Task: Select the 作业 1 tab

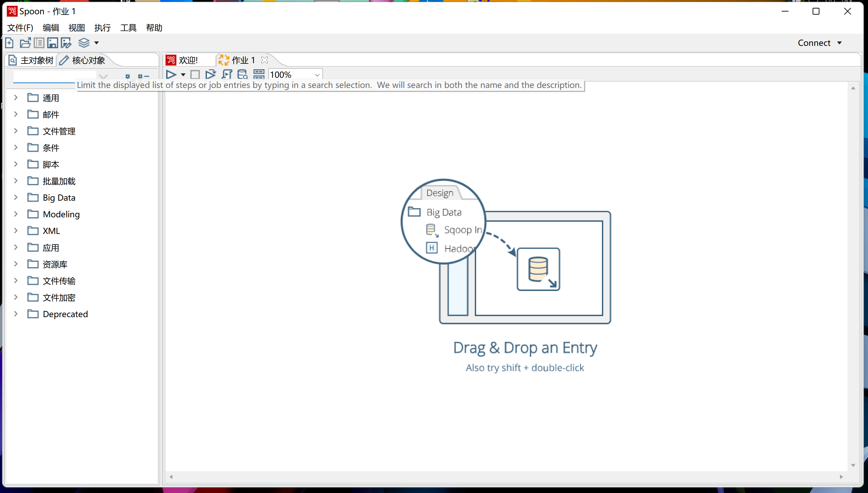Action: [237, 60]
